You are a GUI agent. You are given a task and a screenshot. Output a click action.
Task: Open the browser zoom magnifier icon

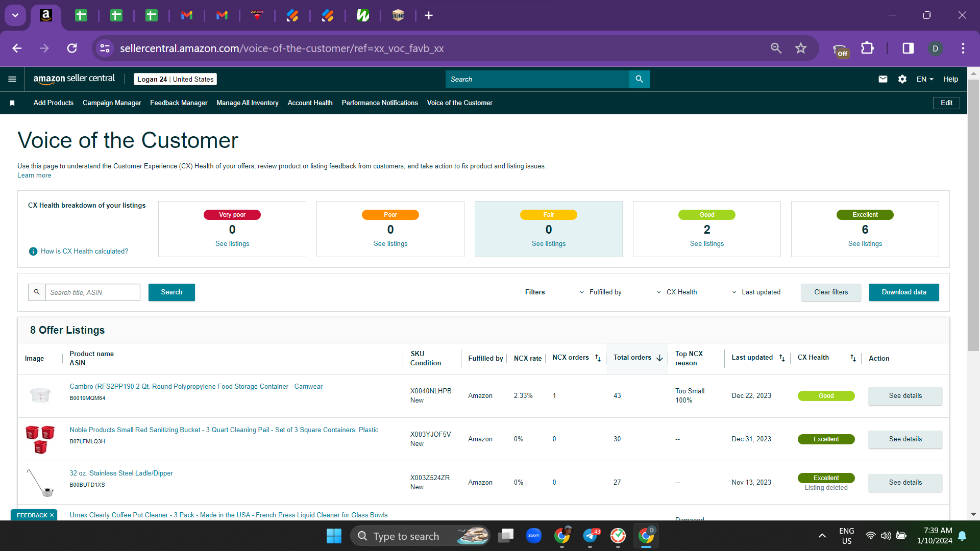(776, 48)
